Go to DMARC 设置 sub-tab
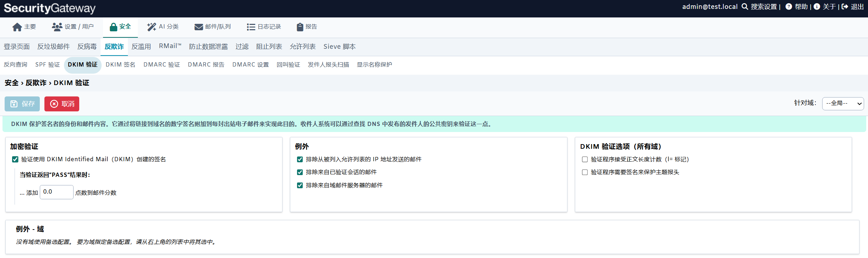This screenshot has width=868, height=258. tap(250, 65)
